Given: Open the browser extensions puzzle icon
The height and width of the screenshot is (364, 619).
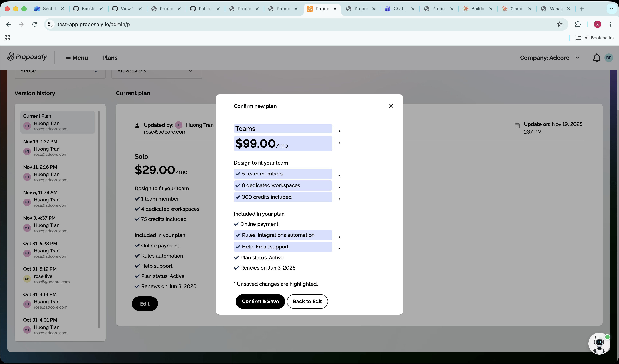Looking at the screenshot, I should click(x=578, y=24).
